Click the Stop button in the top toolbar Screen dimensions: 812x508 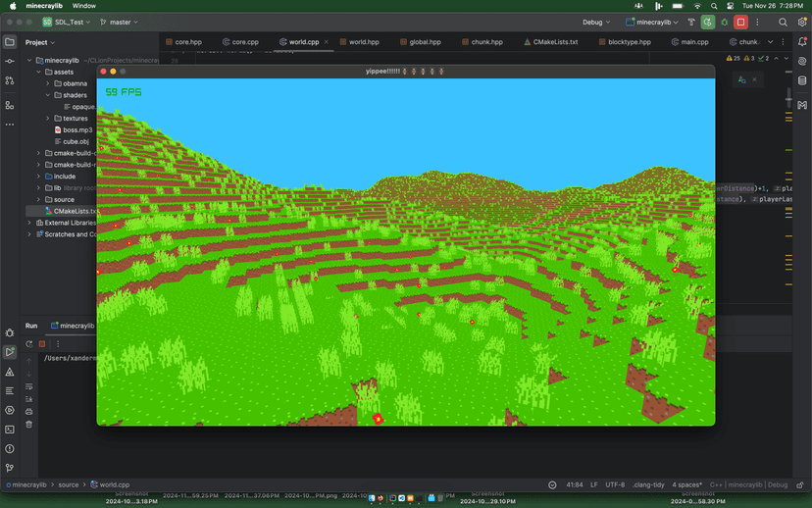click(740, 22)
